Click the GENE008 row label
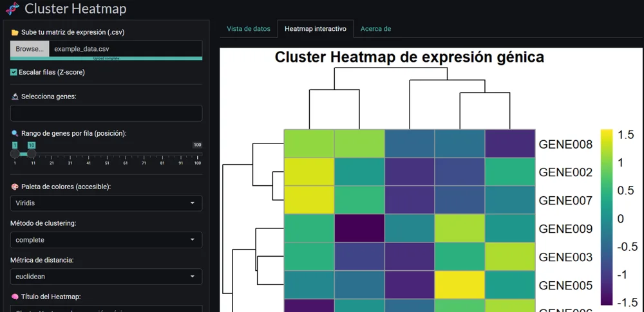Screen dimensions: 644x312 (565, 145)
